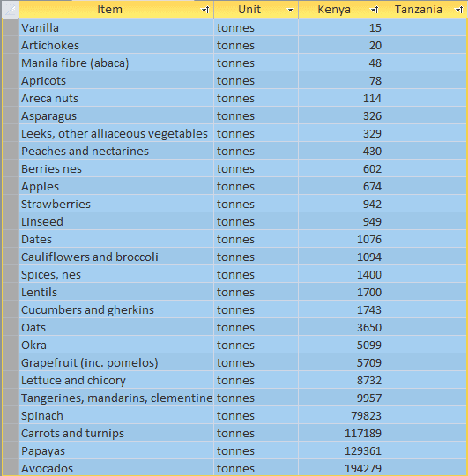This screenshot has width=468, height=476.
Task: Click the Lettuce and chicory cell
Action: click(116, 380)
